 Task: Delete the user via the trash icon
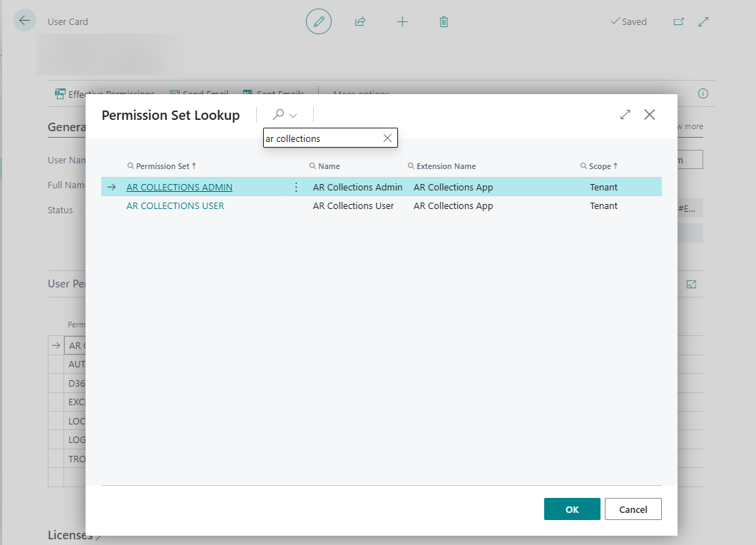point(444,21)
